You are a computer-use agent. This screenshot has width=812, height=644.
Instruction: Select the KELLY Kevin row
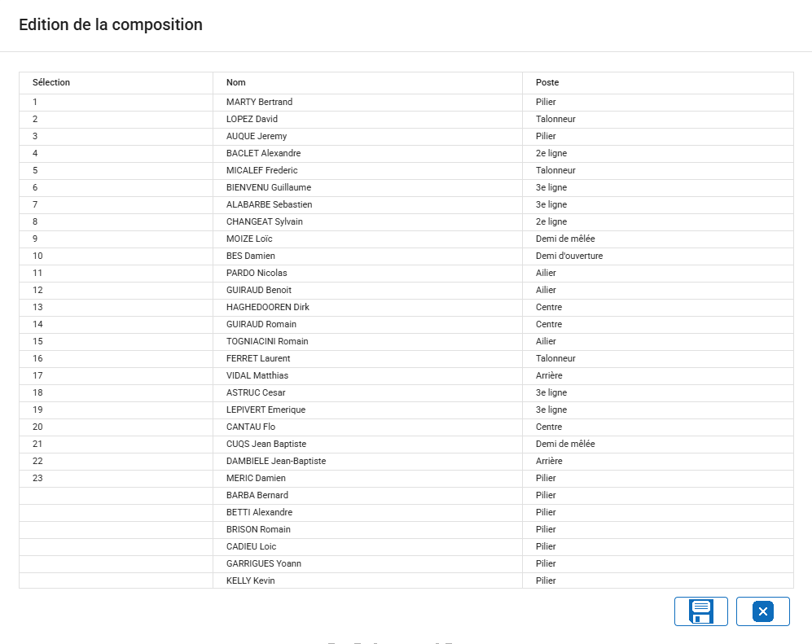(250, 580)
